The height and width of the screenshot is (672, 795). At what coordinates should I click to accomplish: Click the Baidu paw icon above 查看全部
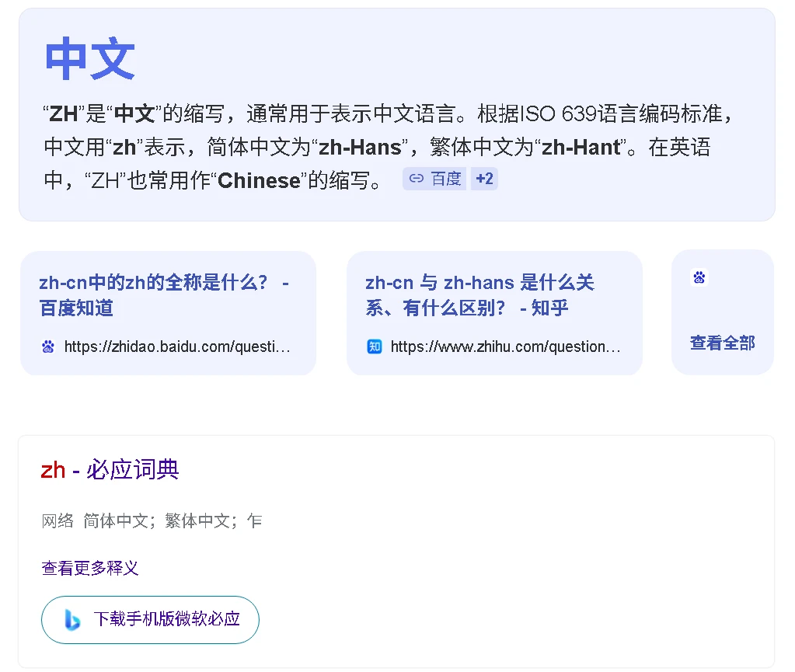coord(699,277)
